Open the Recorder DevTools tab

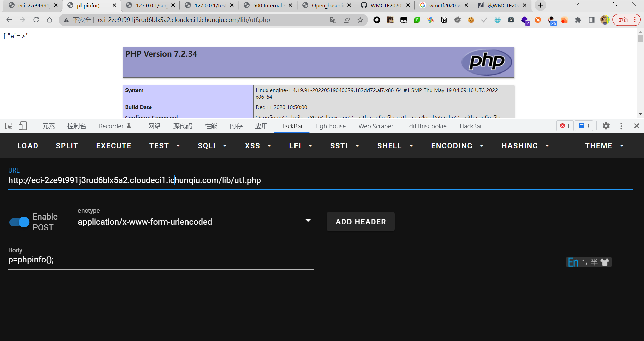[115, 126]
